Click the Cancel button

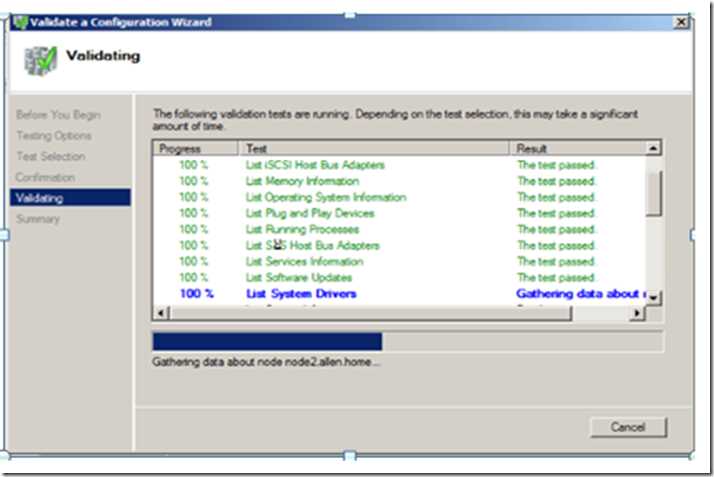click(x=628, y=427)
